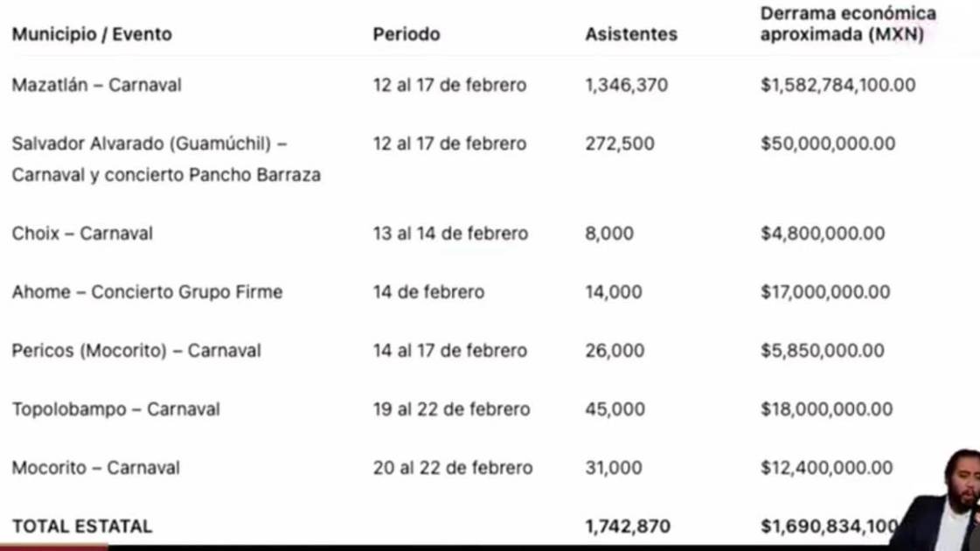Select the 'Mazatlán – Carnaval' row label
The width and height of the screenshot is (980, 551).
pyautogui.click(x=97, y=86)
